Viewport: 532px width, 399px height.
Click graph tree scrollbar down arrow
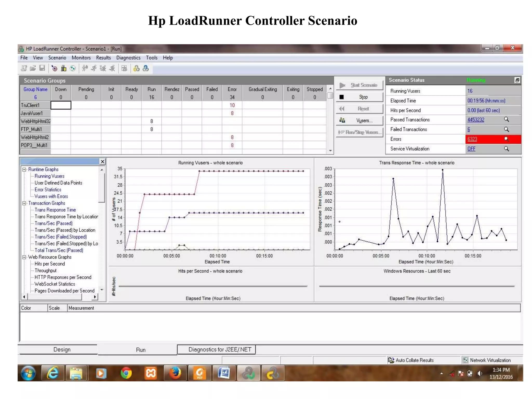coord(102,290)
